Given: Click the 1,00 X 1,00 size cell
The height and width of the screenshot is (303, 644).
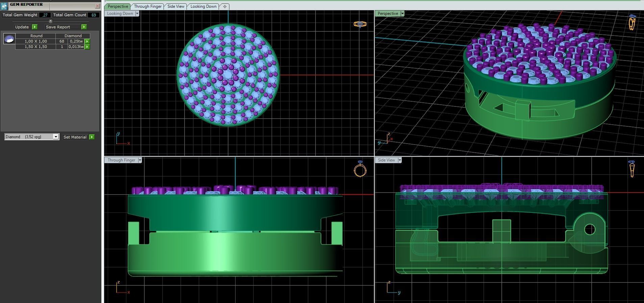Looking at the screenshot, I should point(36,41).
